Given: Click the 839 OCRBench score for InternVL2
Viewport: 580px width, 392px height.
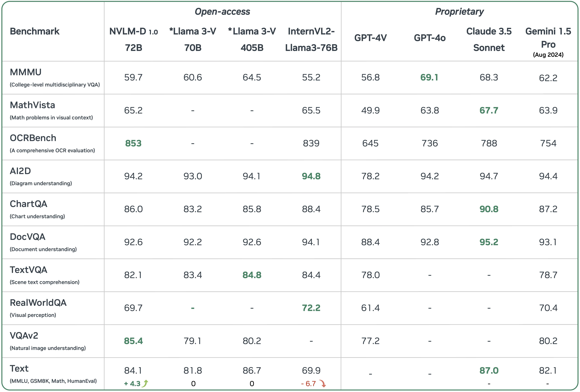Looking at the screenshot, I should [x=311, y=143].
